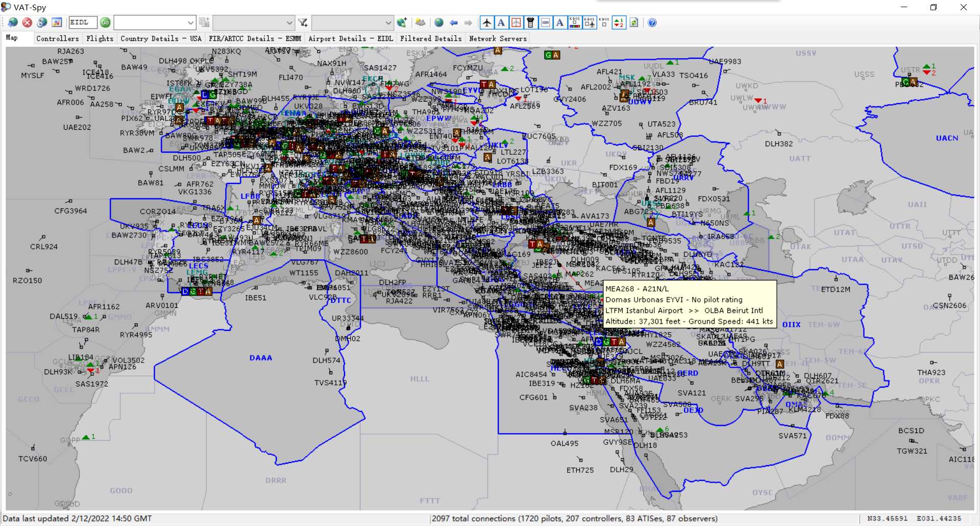980x526 pixels.
Task: Click the LECS FIR label over Spain
Action: click(199, 266)
